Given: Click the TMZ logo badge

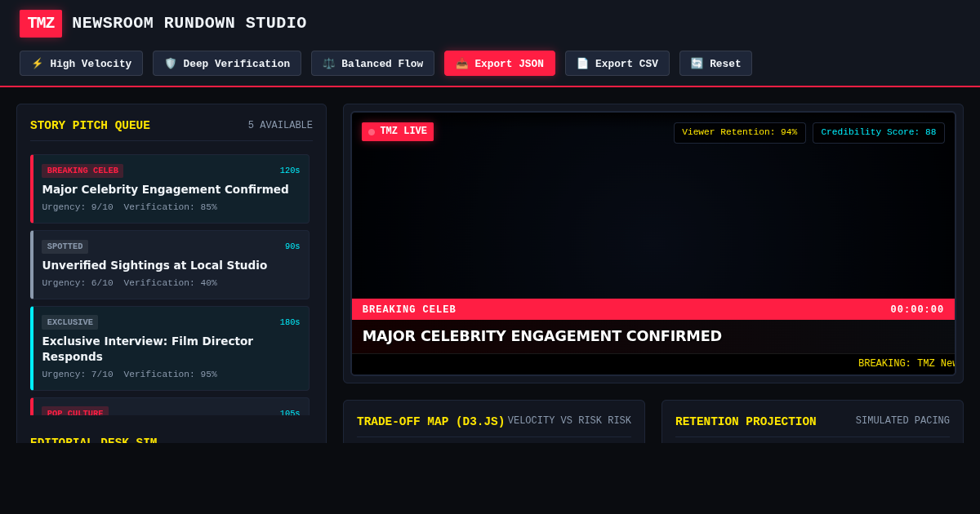Looking at the screenshot, I should (41, 24).
